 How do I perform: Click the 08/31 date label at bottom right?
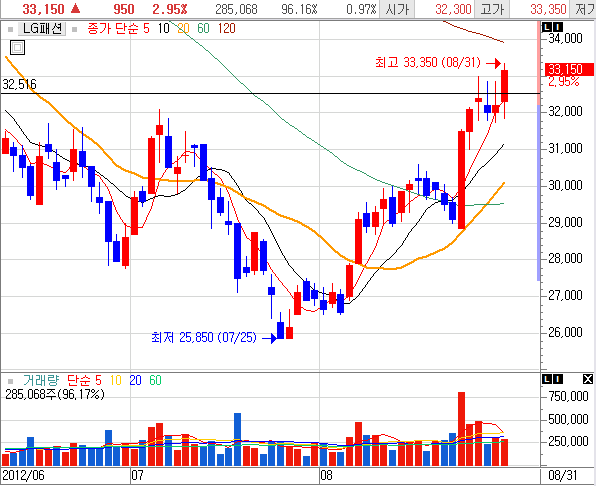(x=563, y=475)
